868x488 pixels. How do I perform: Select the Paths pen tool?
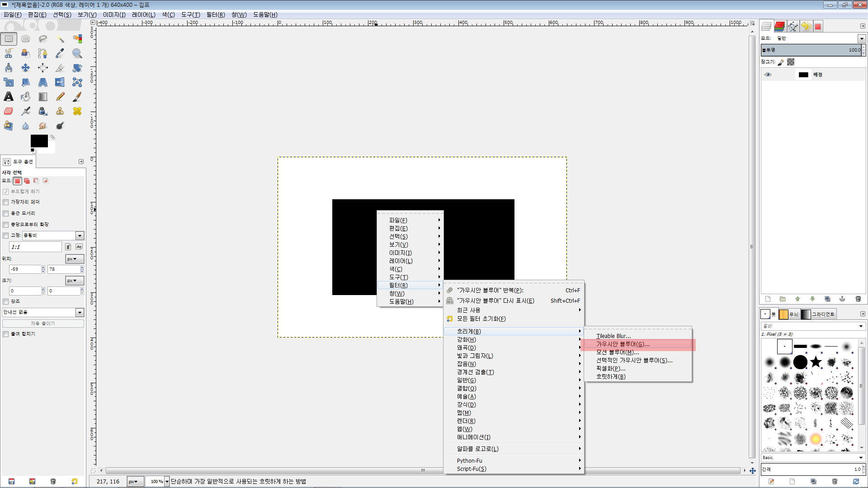tap(43, 53)
